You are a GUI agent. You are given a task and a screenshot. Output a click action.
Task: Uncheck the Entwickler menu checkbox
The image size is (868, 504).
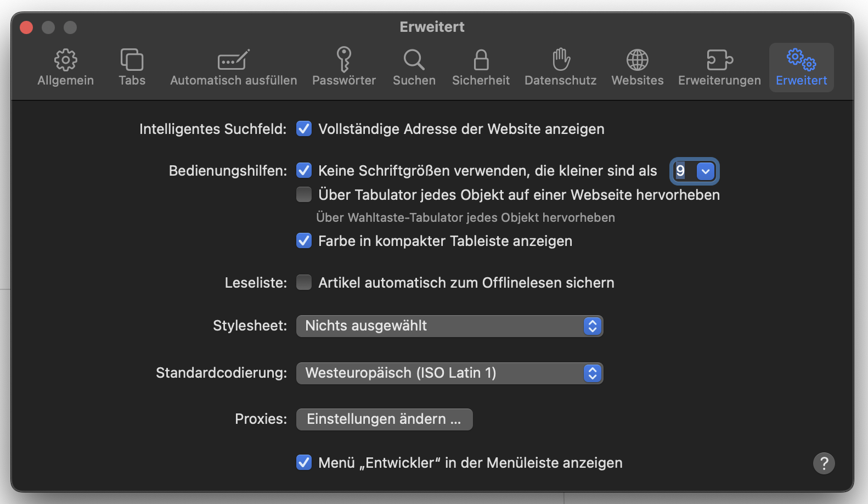click(304, 463)
